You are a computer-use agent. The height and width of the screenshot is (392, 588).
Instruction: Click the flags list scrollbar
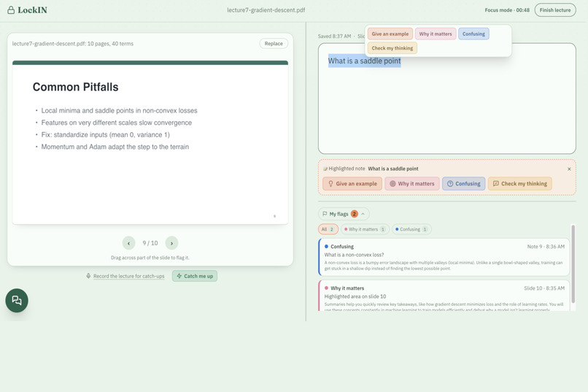tap(573, 264)
